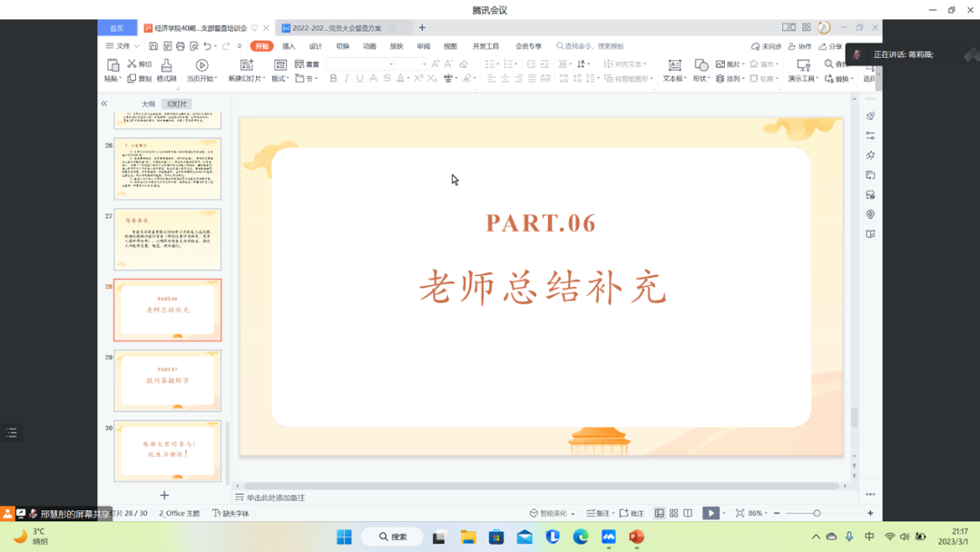Image resolution: width=980 pixels, height=552 pixels.
Task: Click the Undo arrow icon
Action: pyautogui.click(x=208, y=46)
